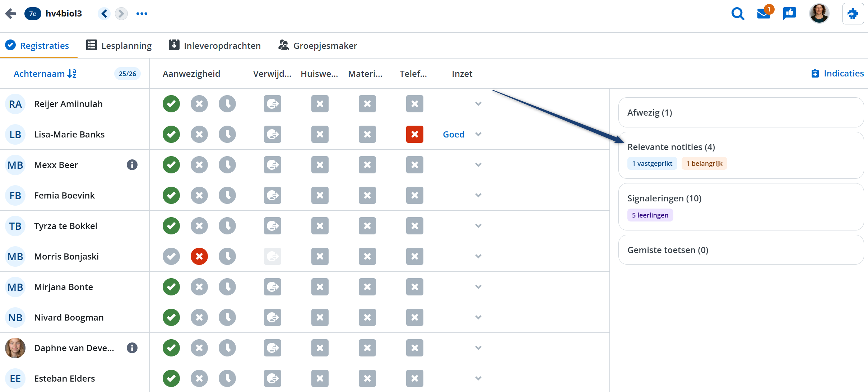Open the user profile avatar photo
Screen dimensions: 868x392
click(819, 14)
